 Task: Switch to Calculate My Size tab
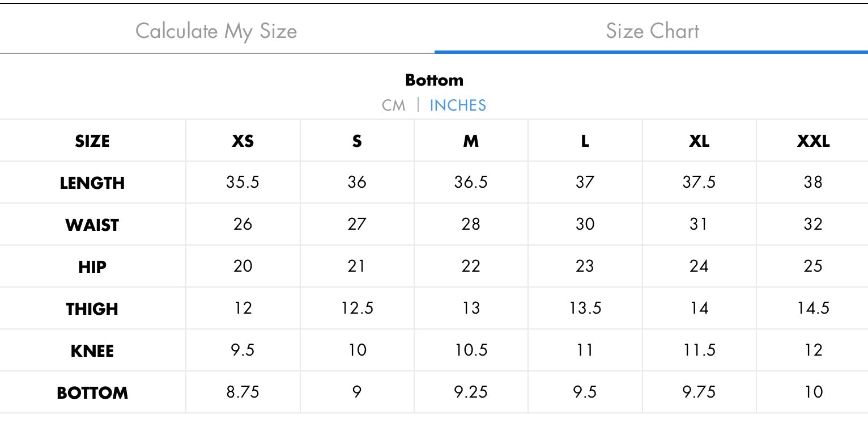216,31
